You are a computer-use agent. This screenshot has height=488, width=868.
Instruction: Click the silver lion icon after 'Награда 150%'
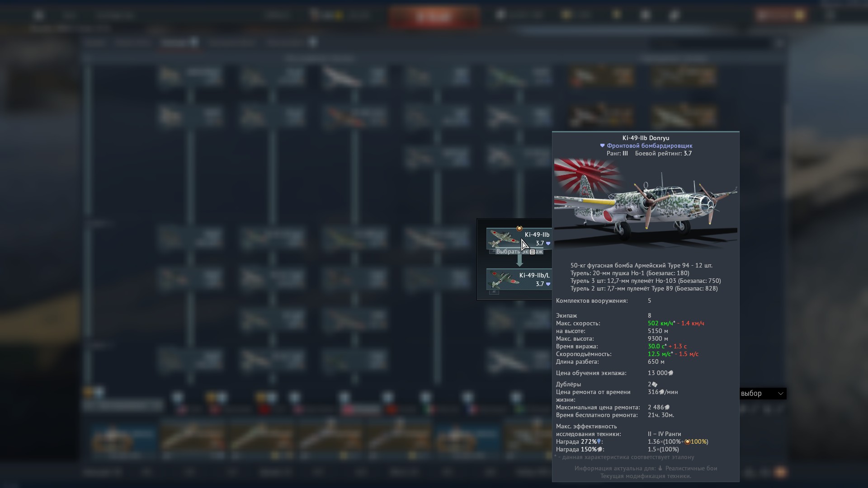click(600, 450)
